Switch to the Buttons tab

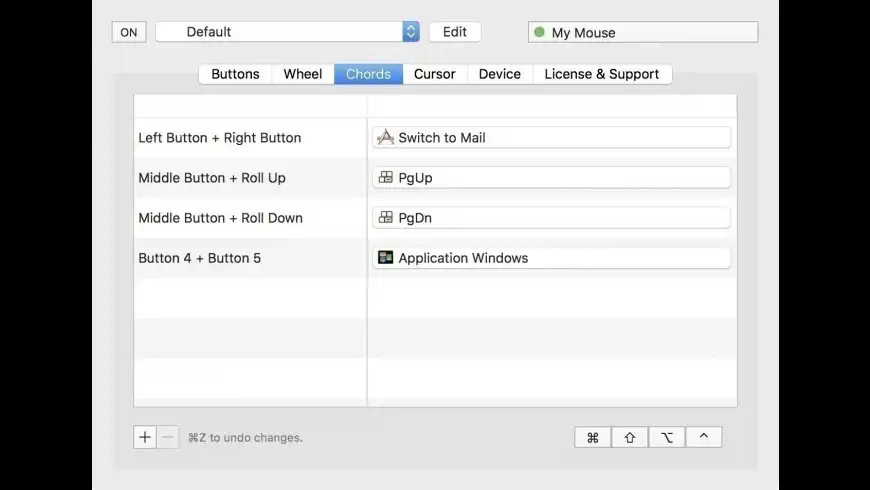click(x=235, y=74)
